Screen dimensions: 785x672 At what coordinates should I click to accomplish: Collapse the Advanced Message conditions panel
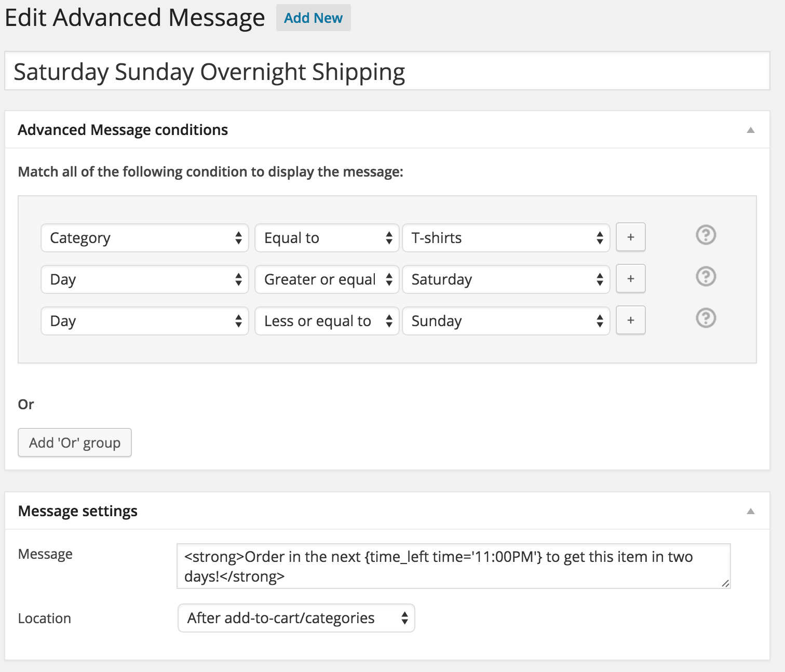pos(750,130)
